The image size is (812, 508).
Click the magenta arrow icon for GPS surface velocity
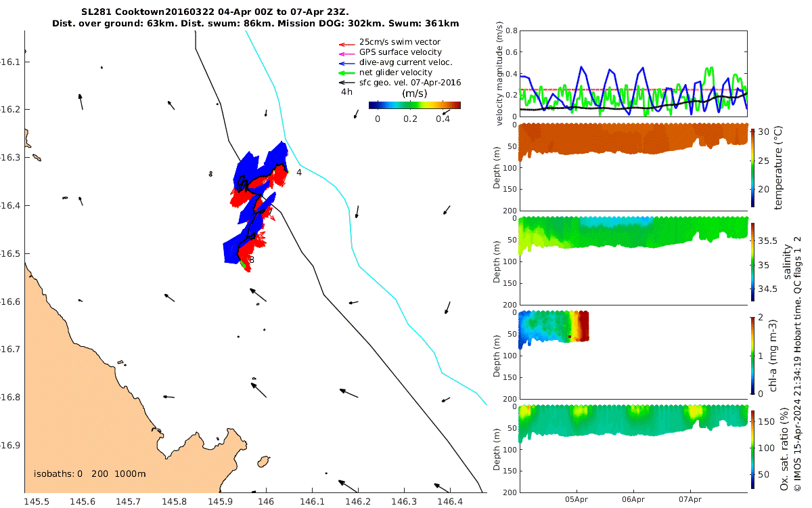point(346,53)
